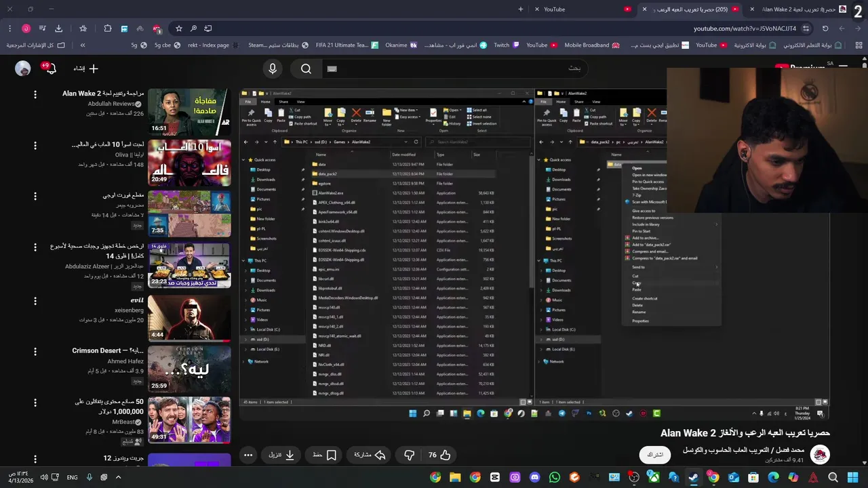View site information icon in address bar
868x488 pixels.
pyautogui.click(x=806, y=28)
